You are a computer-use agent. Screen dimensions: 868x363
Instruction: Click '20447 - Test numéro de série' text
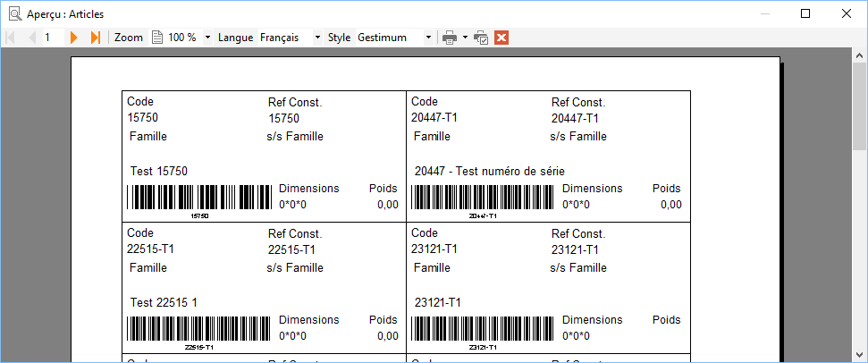[x=489, y=171]
